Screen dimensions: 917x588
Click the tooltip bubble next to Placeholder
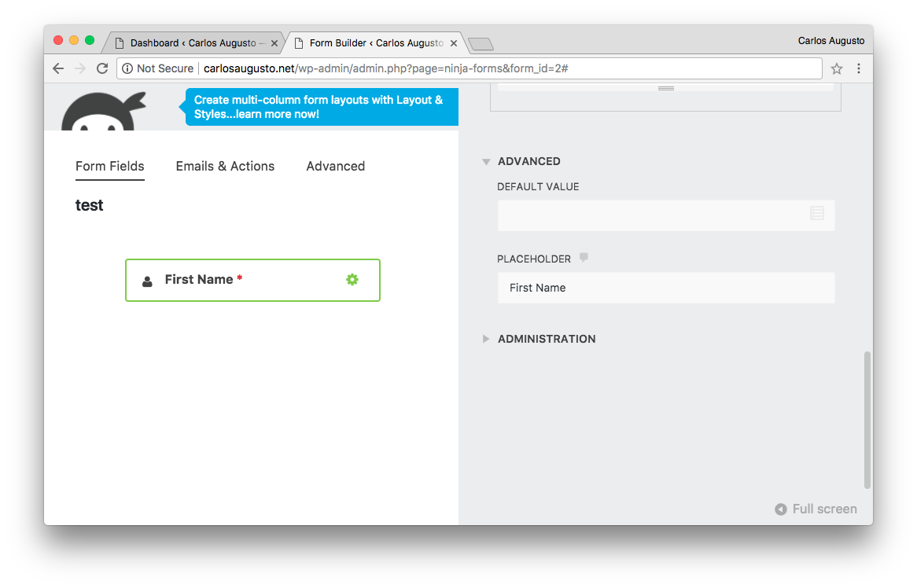point(583,257)
